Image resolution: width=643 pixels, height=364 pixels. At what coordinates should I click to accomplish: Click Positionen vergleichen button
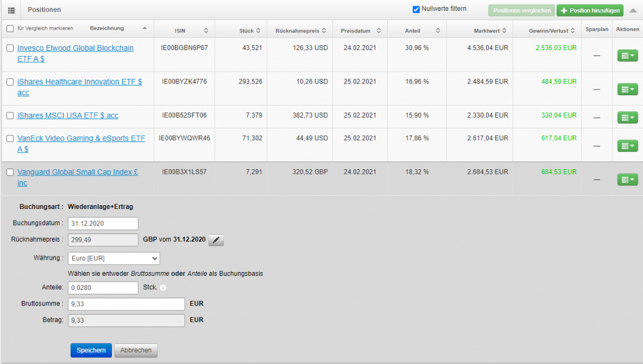521,10
